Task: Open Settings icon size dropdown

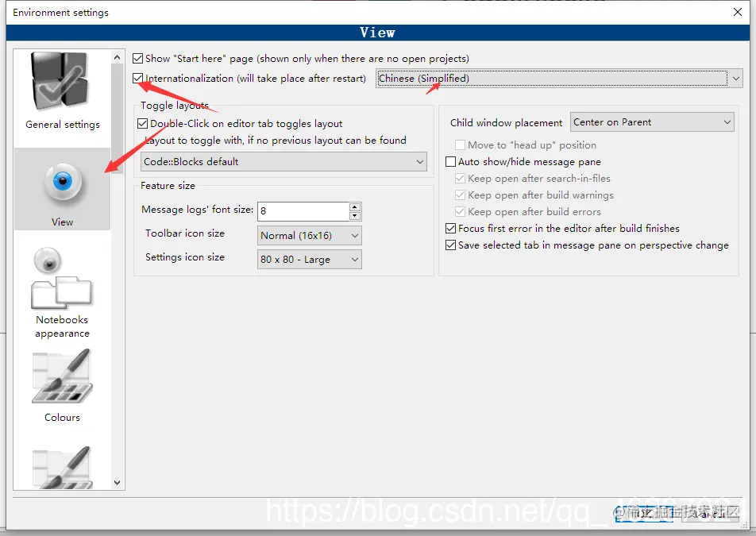Action: point(310,260)
